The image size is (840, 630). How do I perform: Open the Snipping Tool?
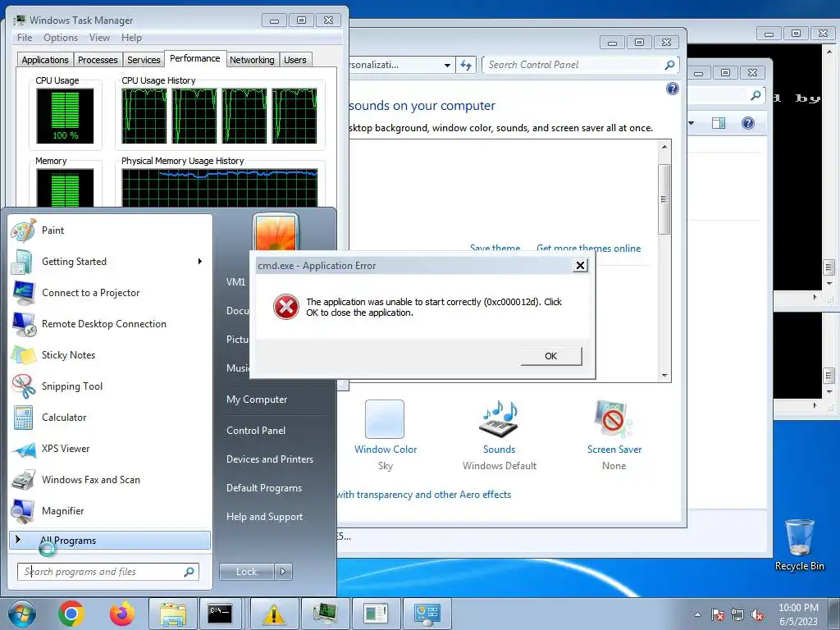point(110,386)
